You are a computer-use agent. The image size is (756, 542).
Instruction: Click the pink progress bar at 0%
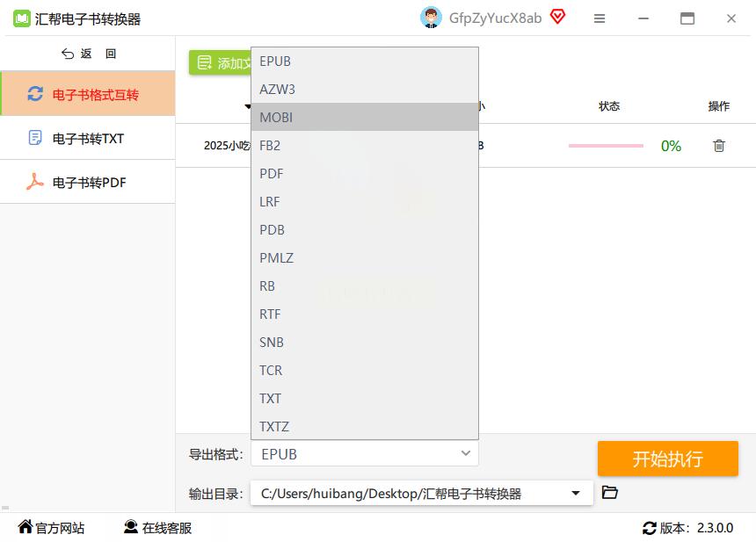(x=606, y=146)
